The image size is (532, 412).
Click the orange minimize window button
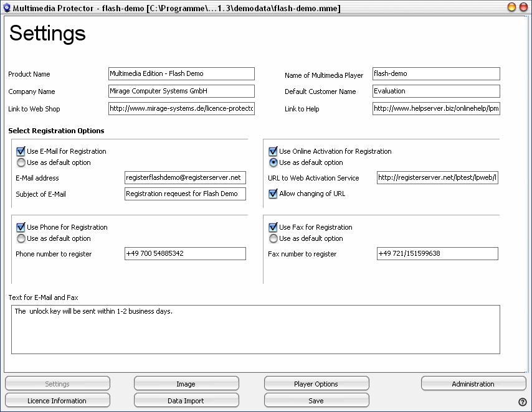511,7
